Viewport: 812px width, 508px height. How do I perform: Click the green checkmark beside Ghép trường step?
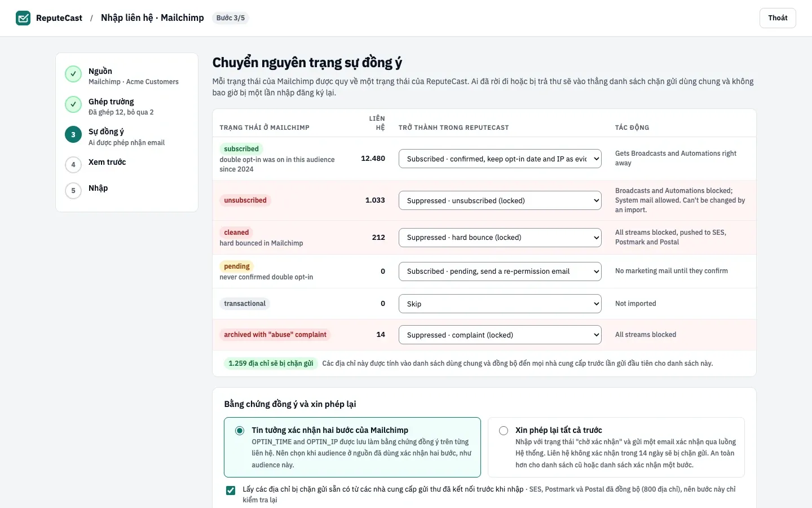[x=73, y=104]
